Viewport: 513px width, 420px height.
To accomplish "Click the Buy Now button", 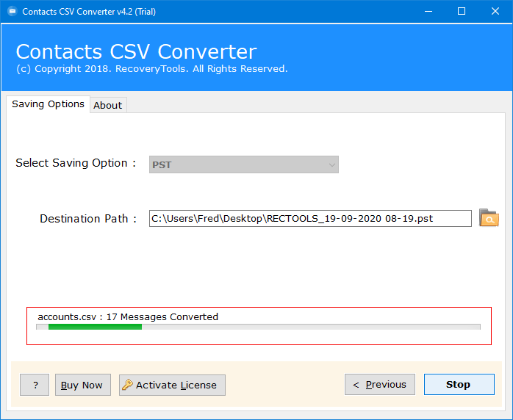I will tap(83, 385).
